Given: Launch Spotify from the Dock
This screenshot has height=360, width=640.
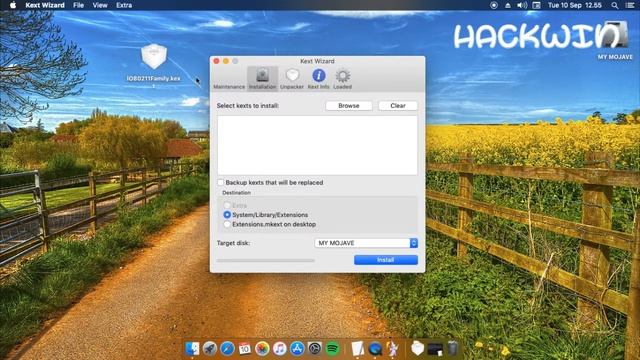Looking at the screenshot, I should (333, 349).
